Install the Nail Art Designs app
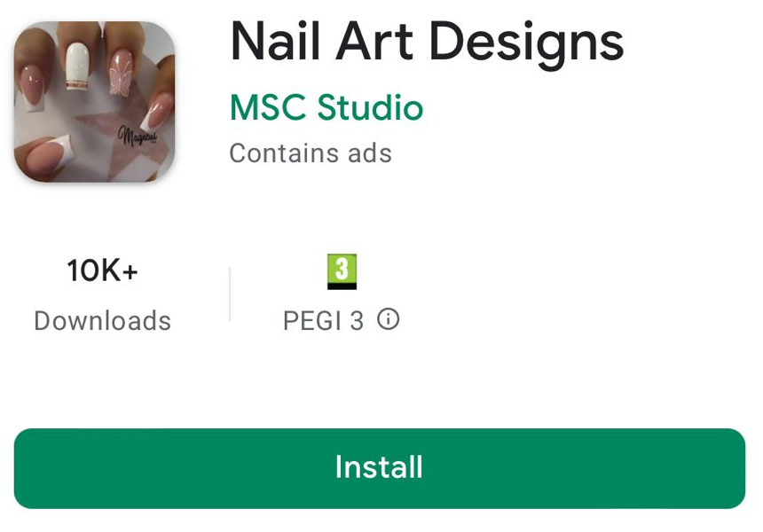Screen dimensions: 763x532 tap(380, 468)
